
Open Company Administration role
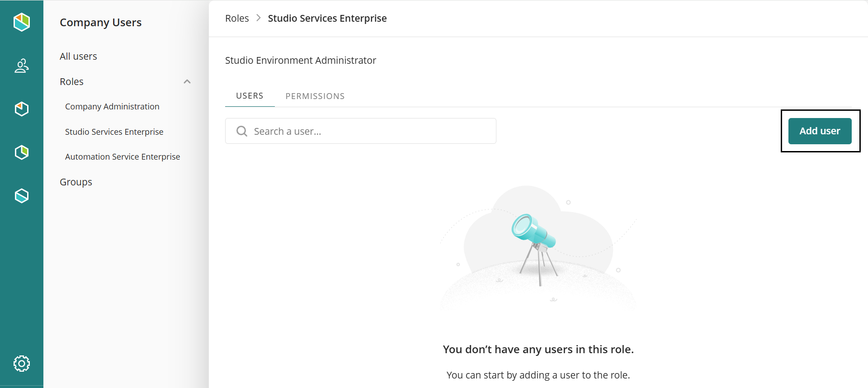[x=112, y=107]
